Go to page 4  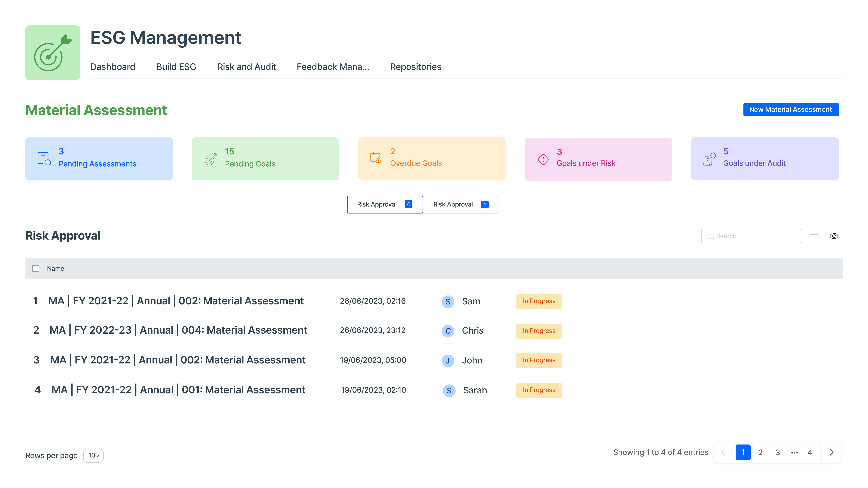click(x=810, y=452)
